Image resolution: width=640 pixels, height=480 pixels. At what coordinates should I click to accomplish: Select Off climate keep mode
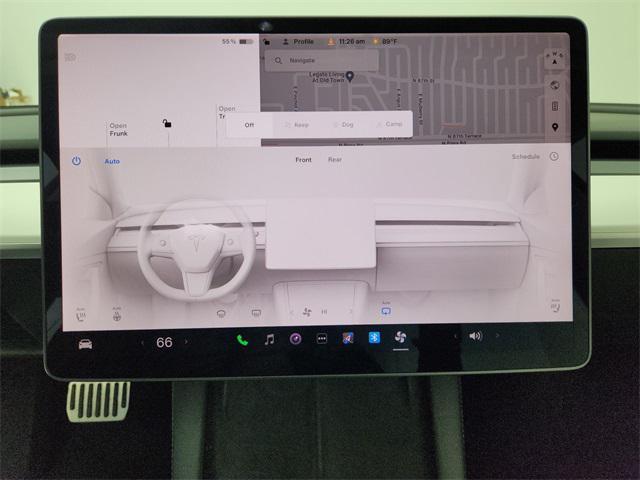[x=249, y=125]
